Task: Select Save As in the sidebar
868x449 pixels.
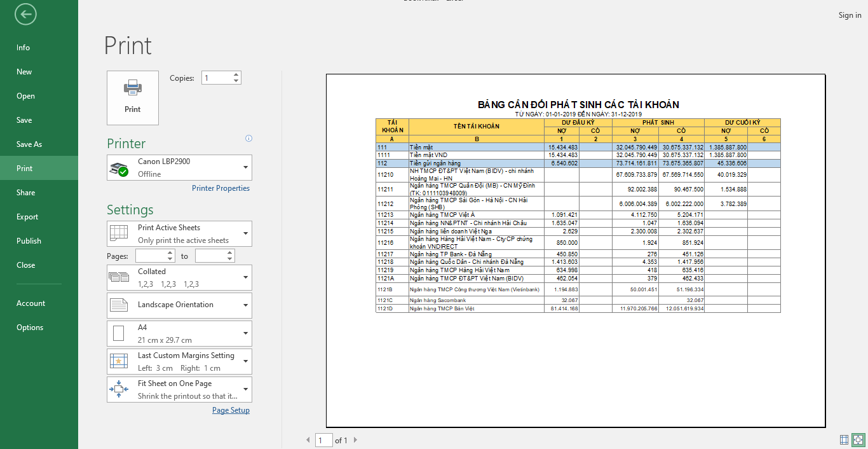Action: click(29, 144)
